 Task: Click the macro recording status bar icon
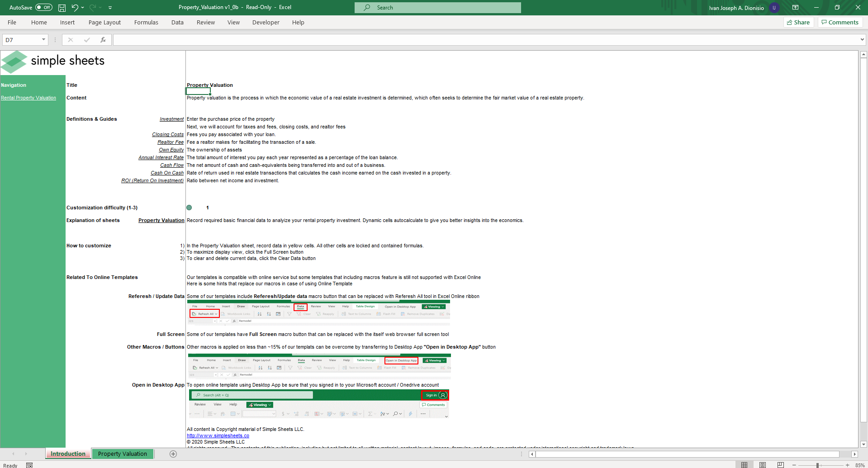[29, 465]
